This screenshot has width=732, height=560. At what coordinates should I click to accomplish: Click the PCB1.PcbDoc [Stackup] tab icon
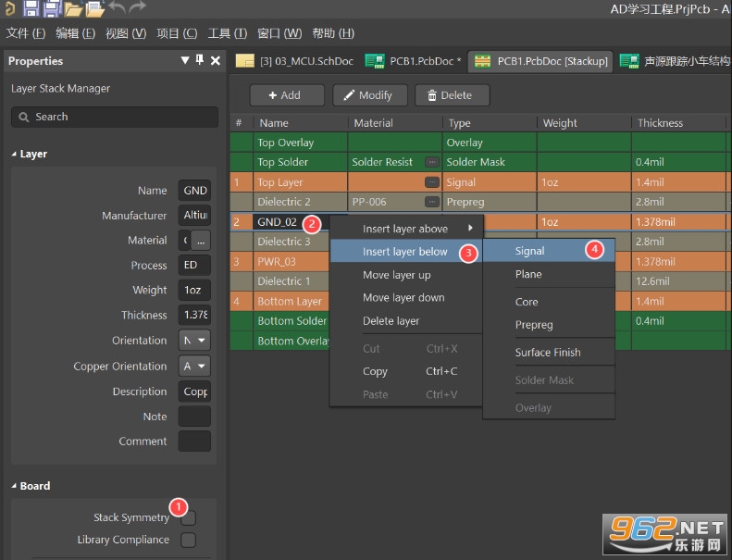(483, 61)
